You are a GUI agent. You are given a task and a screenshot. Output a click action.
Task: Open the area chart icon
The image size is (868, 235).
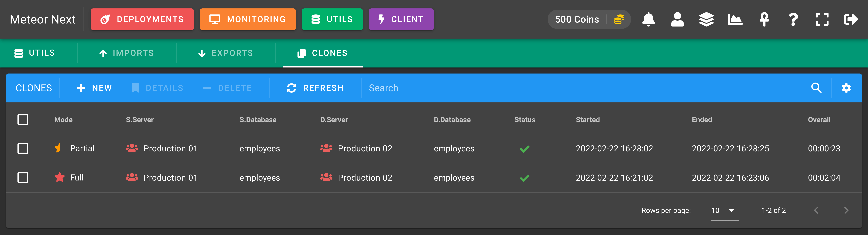[735, 20]
